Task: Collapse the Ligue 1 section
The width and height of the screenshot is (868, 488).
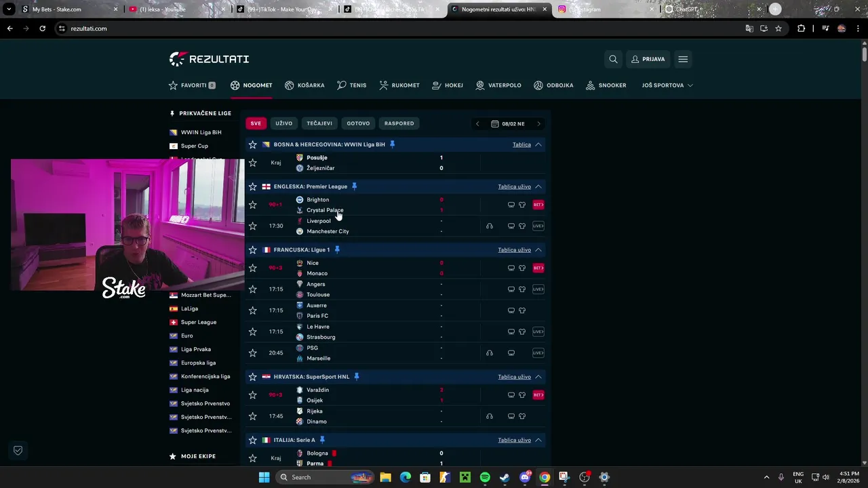Action: 538,249
